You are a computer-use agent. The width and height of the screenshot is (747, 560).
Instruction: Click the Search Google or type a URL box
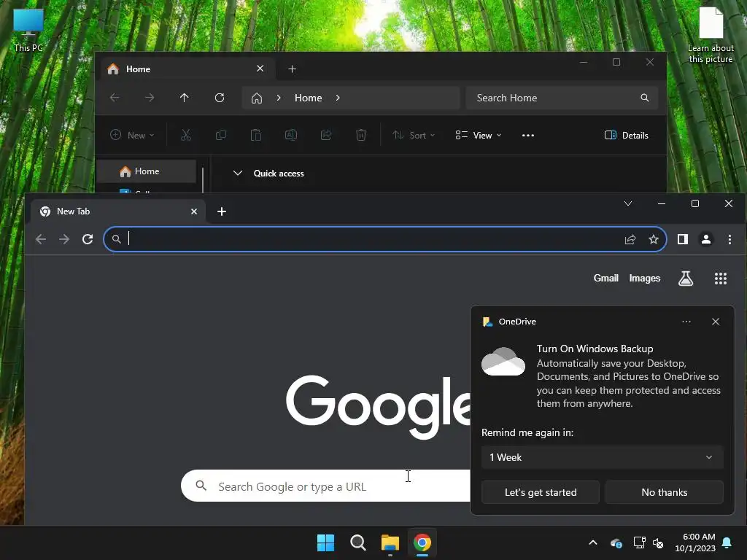326,486
